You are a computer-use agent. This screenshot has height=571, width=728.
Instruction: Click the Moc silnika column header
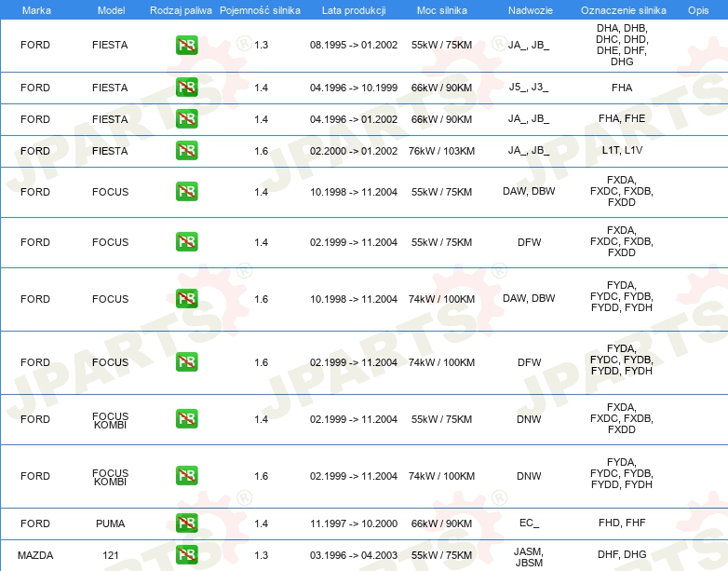441,10
